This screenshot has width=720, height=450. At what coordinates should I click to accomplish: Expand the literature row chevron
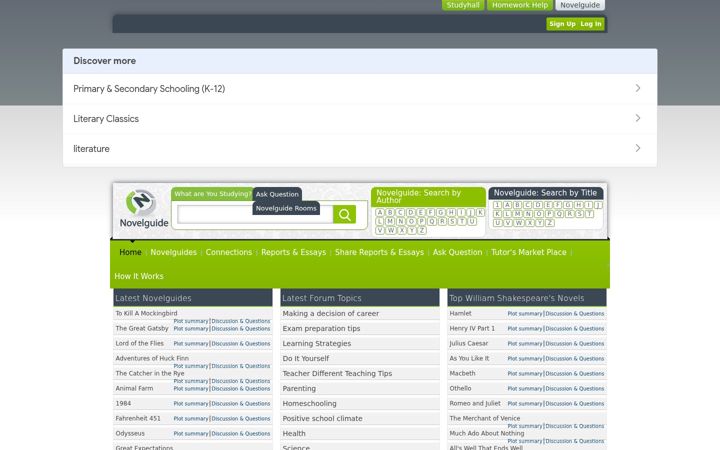point(638,148)
